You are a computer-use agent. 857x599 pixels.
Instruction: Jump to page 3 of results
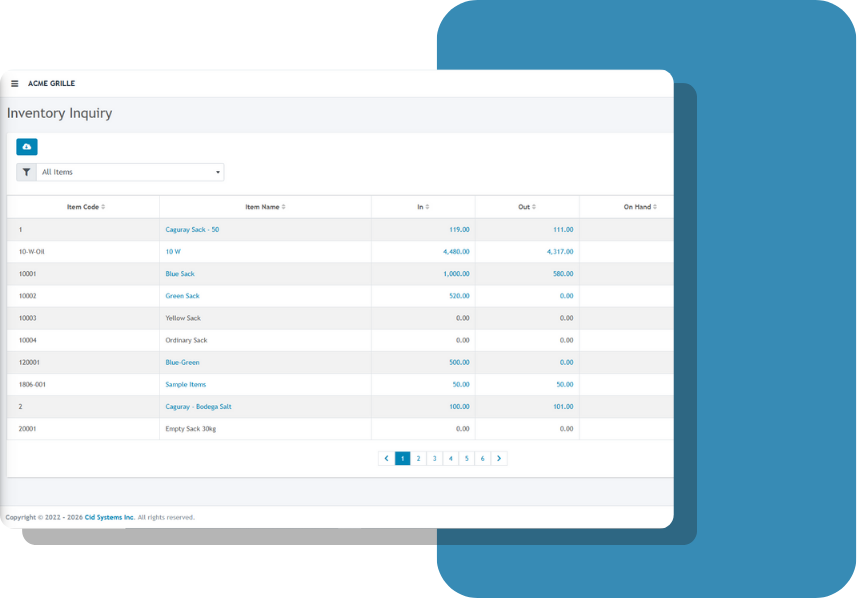point(435,458)
